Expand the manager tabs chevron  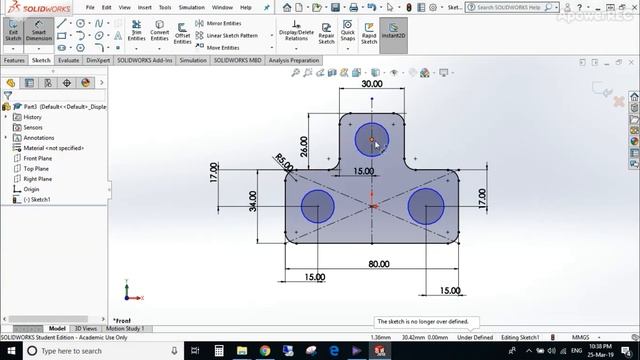[102, 83]
